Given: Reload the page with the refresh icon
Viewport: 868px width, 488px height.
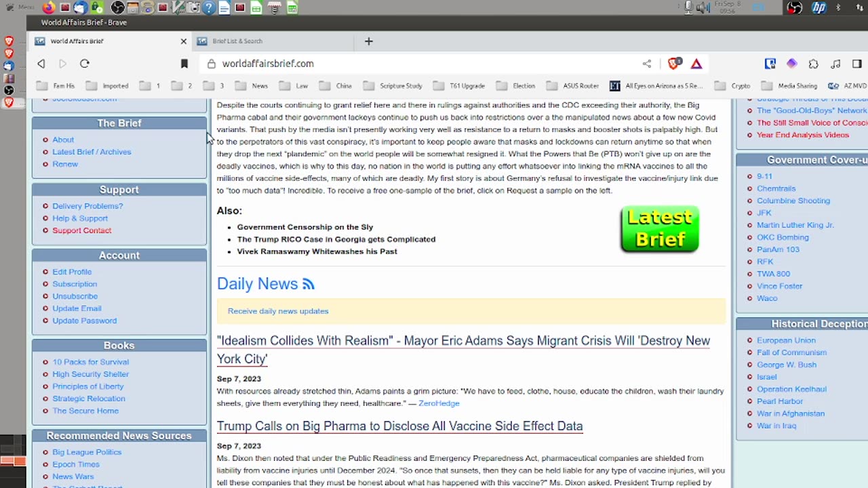Looking at the screenshot, I should point(85,64).
